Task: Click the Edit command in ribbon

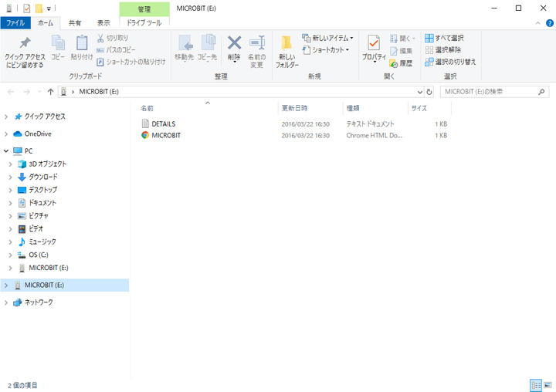Action: point(401,51)
